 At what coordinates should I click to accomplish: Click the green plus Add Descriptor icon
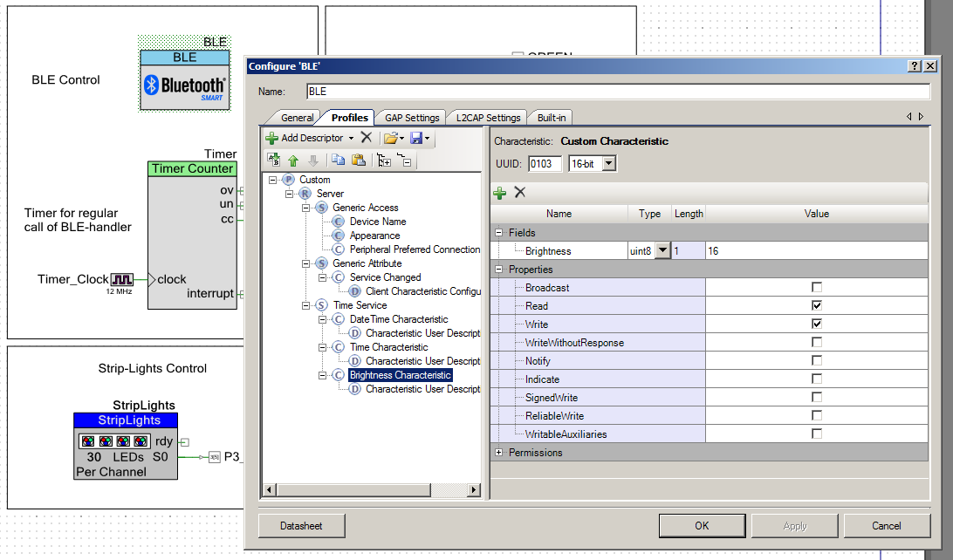271,139
